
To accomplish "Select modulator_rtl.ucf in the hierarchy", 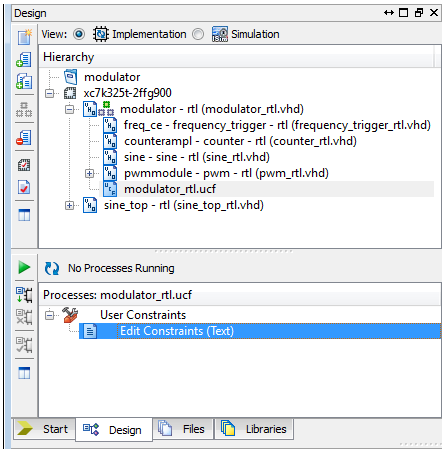I will pos(170,189).
